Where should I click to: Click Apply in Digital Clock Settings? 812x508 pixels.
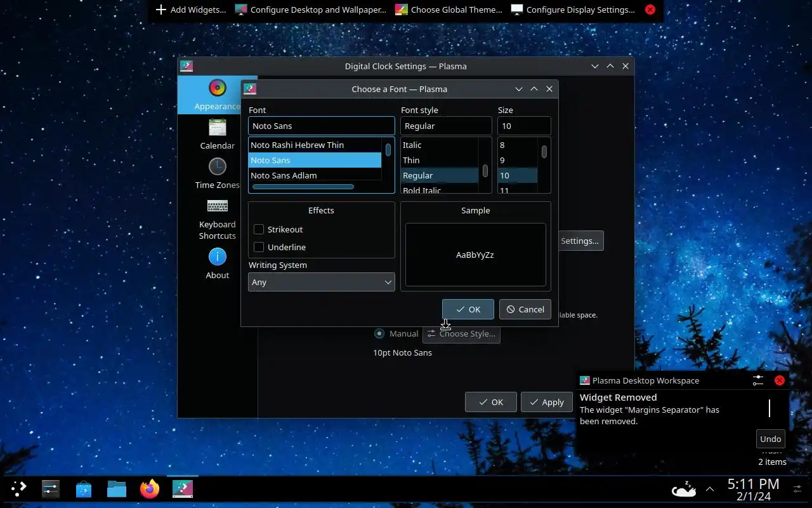547,402
